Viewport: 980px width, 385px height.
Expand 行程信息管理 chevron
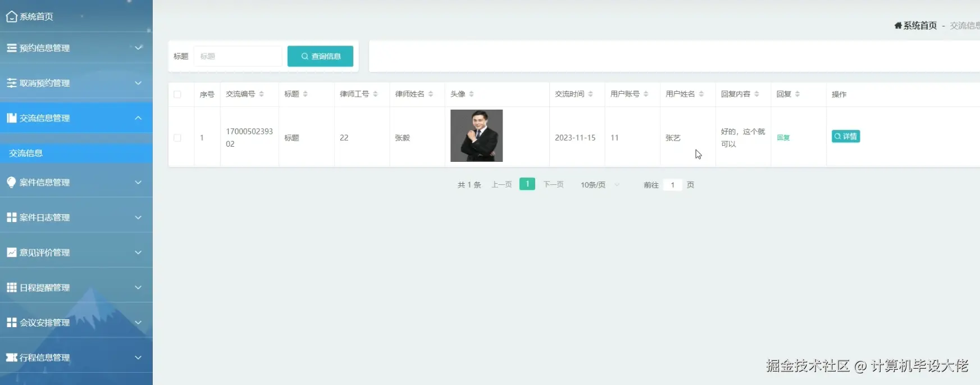pos(138,357)
